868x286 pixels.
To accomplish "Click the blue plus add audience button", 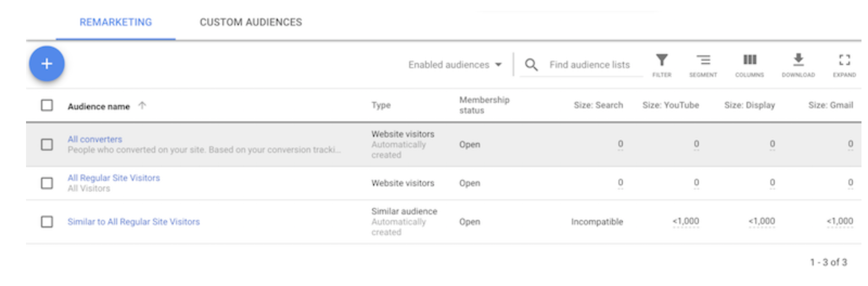I will click(47, 64).
